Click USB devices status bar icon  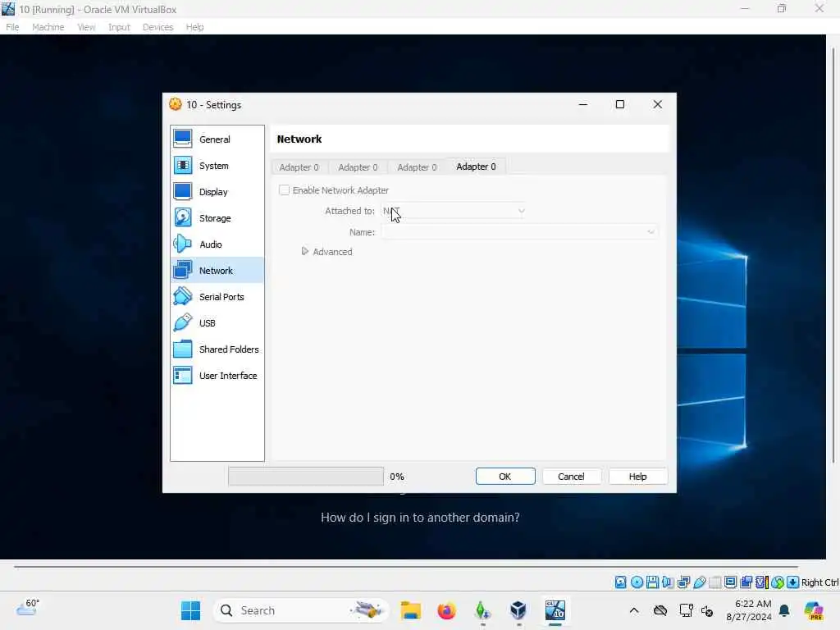[699, 582]
